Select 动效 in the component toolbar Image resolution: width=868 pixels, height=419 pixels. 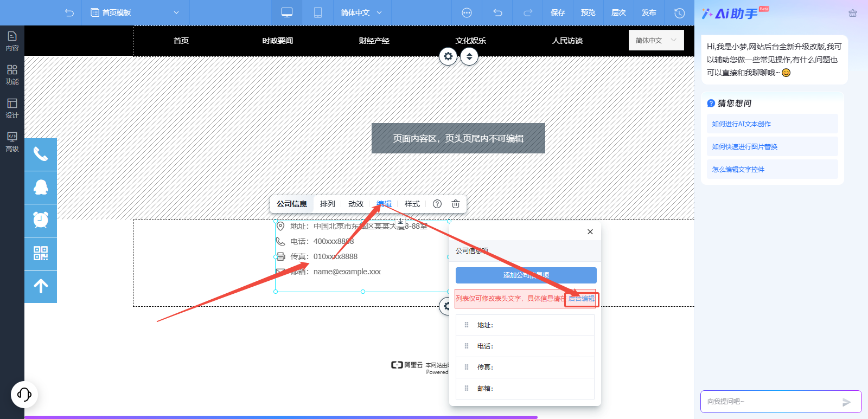coord(356,204)
